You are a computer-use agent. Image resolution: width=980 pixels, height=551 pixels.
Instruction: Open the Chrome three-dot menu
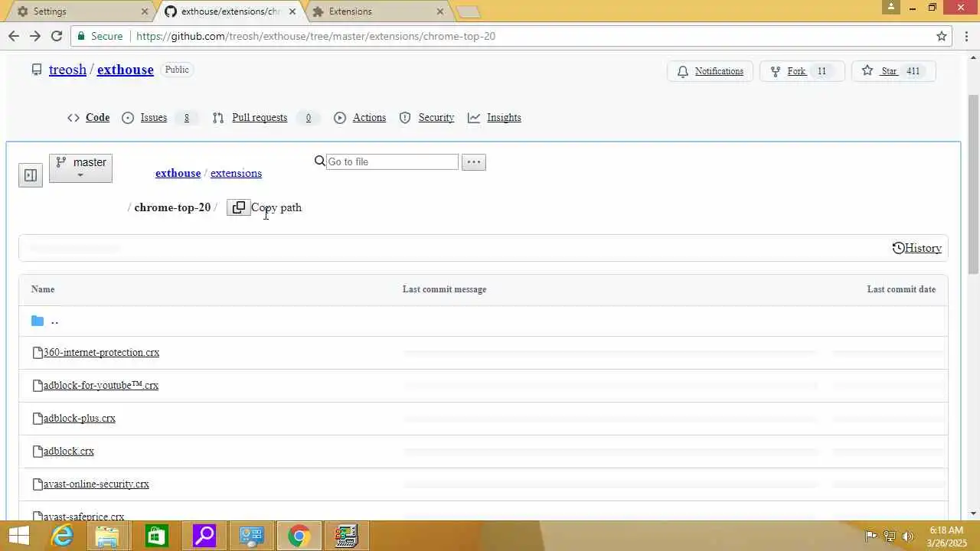pos(965,36)
